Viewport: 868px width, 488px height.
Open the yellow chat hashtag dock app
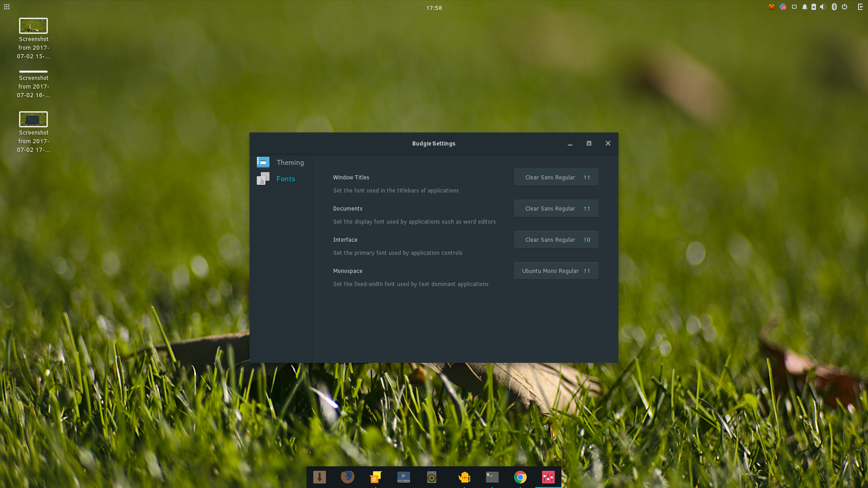[x=375, y=477]
